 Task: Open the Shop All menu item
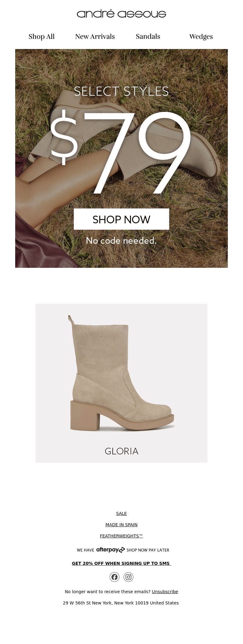coord(42,37)
